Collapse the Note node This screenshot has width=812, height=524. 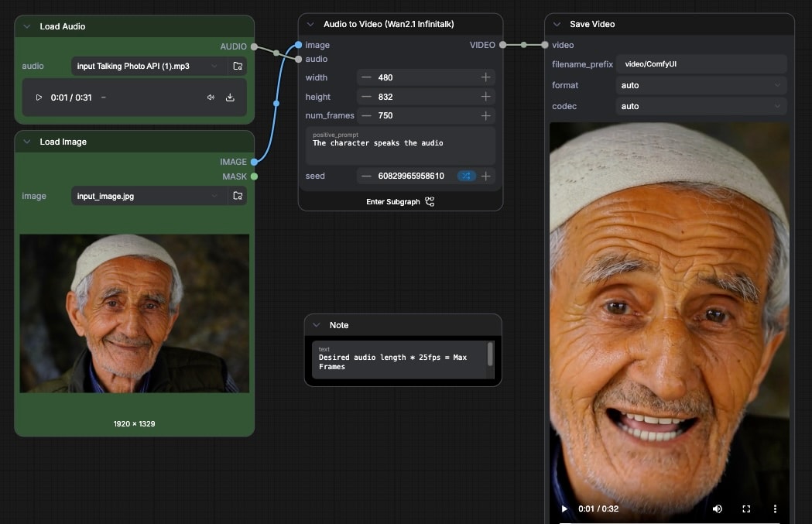click(317, 325)
